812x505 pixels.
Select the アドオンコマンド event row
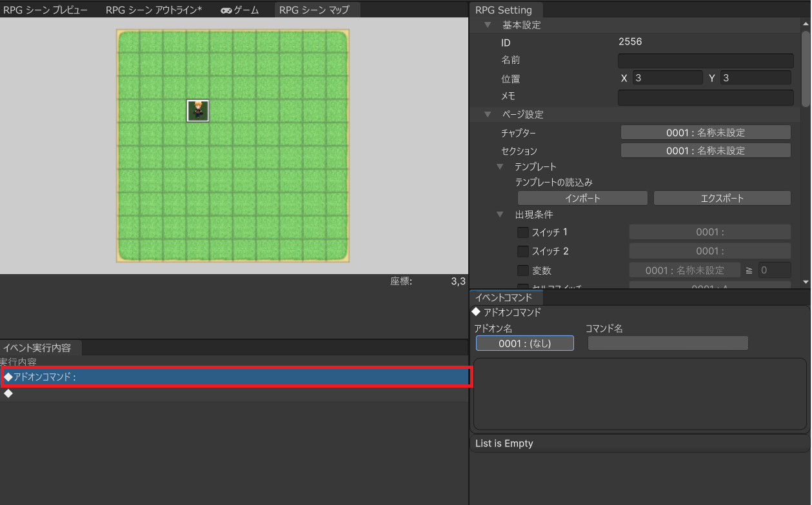pos(236,377)
